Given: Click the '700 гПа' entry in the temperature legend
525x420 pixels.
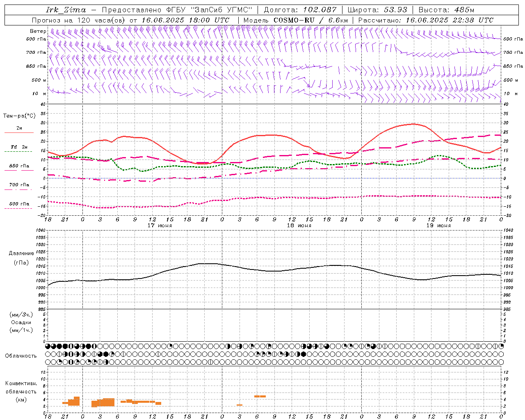Looking at the screenshot, I should click(x=19, y=185).
